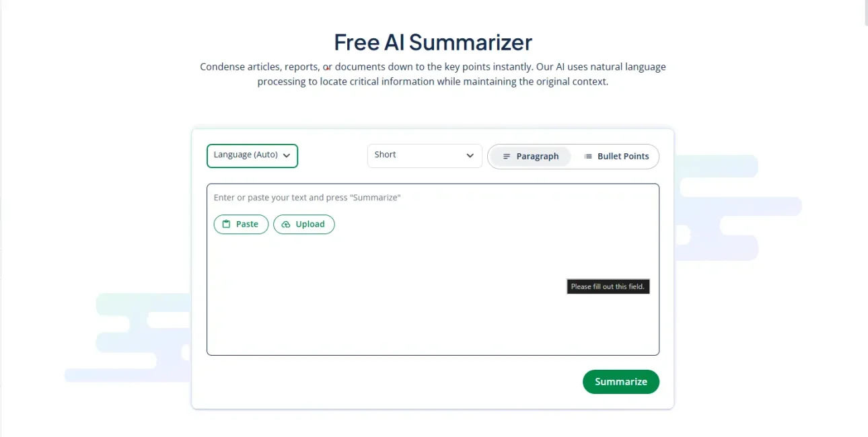Click the green Summarize button
Viewport: 868px width, 437px height.
[620, 382]
